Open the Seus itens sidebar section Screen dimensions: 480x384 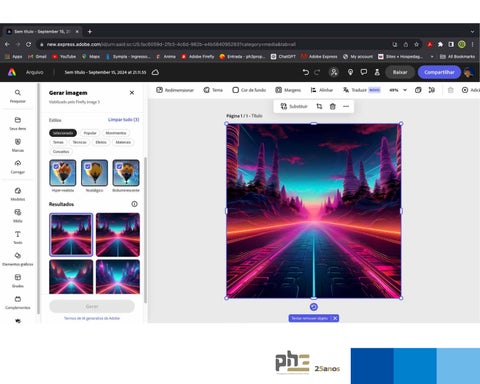click(x=18, y=123)
